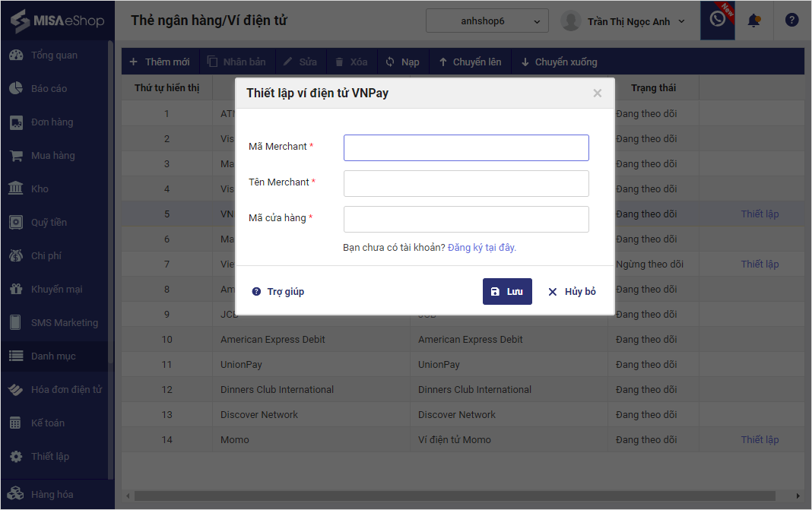Expand Trần Thị Ngọc Anh user menu
Viewport: 812px width, 510px height.
click(x=623, y=21)
